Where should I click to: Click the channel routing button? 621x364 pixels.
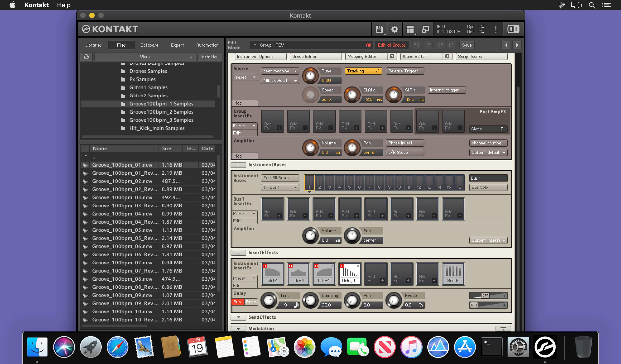[x=488, y=143]
